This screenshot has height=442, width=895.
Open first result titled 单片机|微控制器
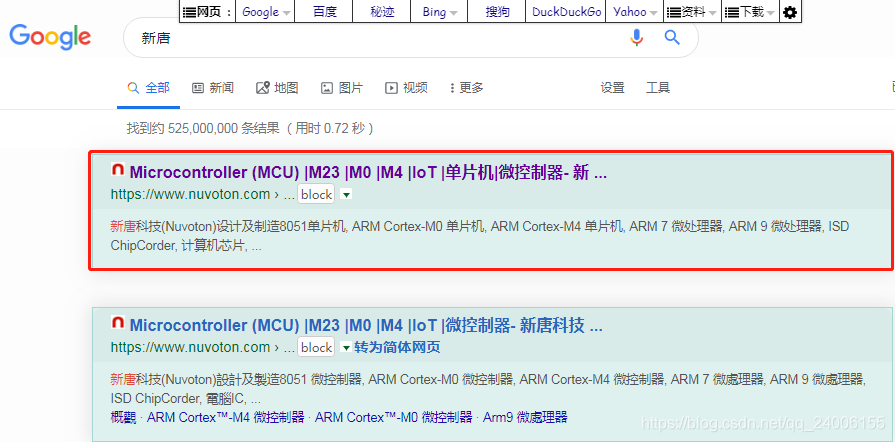pyautogui.click(x=368, y=172)
